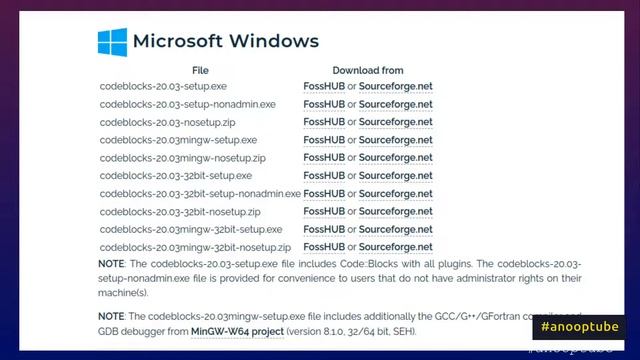Open the MinGW-W64 project link
Viewport: 640px width, 360px height.
[x=237, y=331]
